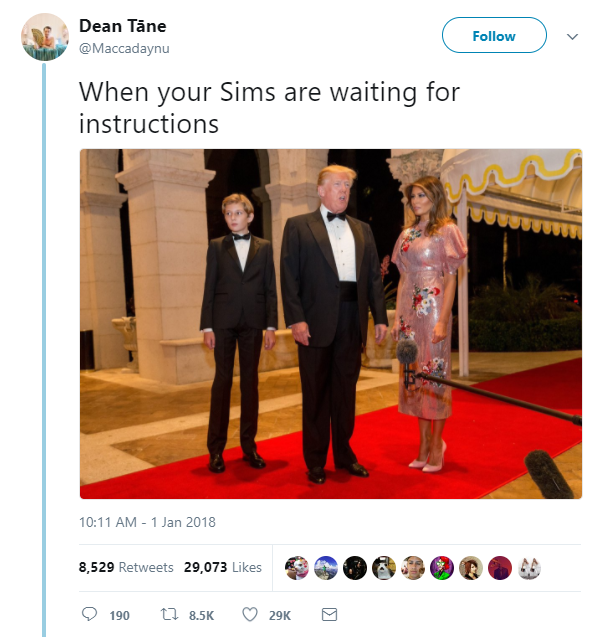Click the retweet arrows icon
Screen dimensions: 606x637
pyautogui.click(x=169, y=615)
